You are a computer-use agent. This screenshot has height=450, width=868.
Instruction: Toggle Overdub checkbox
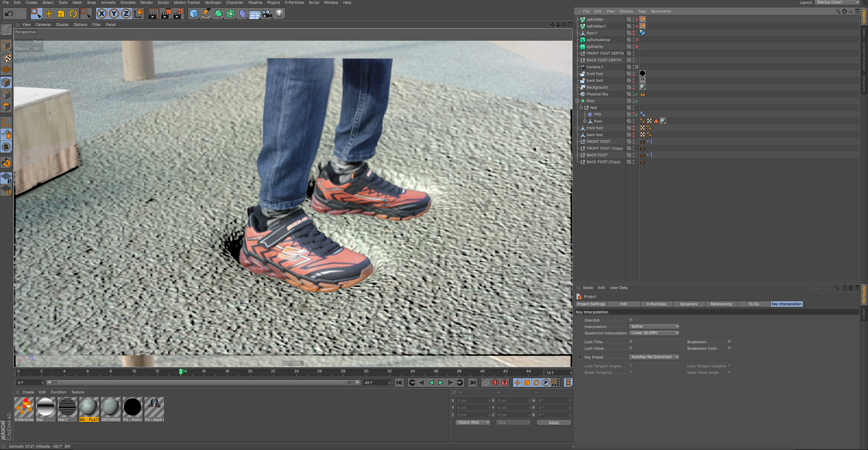[631, 320]
